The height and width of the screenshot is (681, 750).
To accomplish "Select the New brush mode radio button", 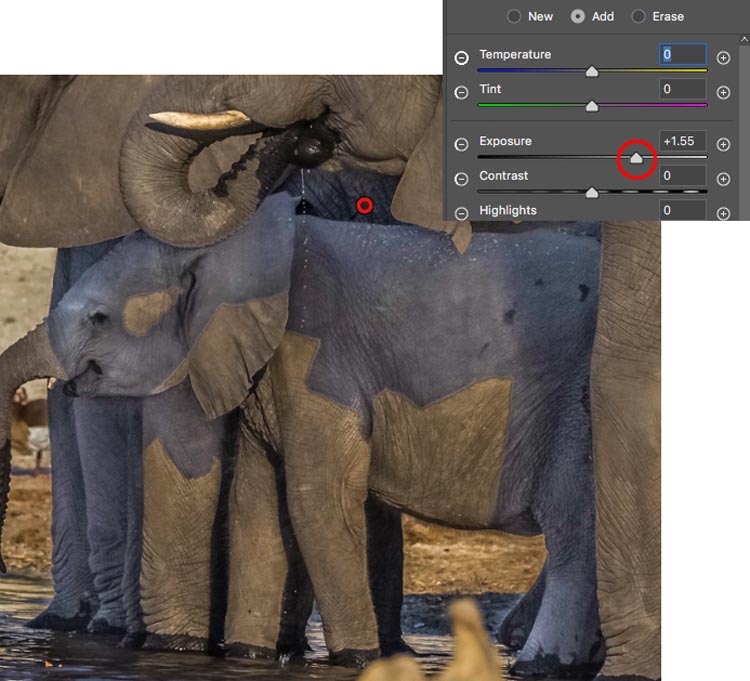I will tap(514, 16).
